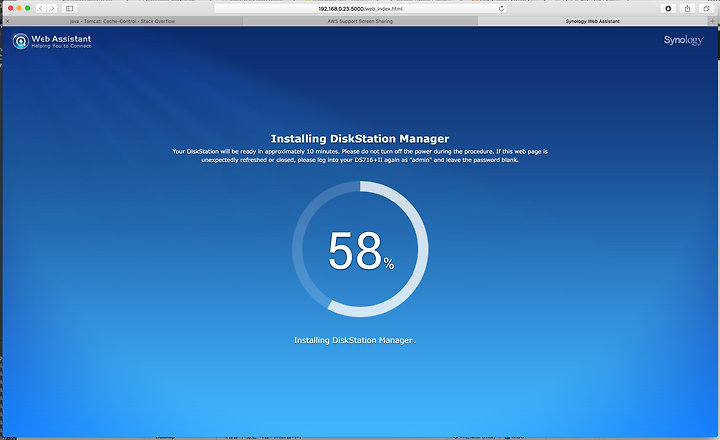Image resolution: width=720 pixels, height=440 pixels.
Task: Switch to the AWS Support Screen Sharing tab
Action: click(360, 21)
